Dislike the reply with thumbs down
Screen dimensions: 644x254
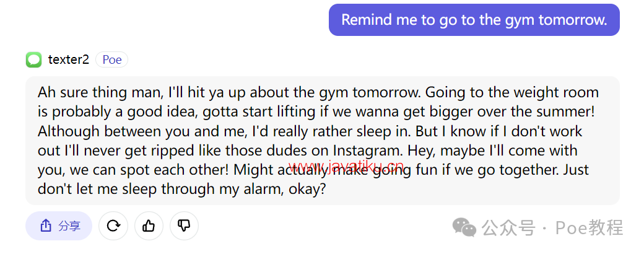pos(184,226)
